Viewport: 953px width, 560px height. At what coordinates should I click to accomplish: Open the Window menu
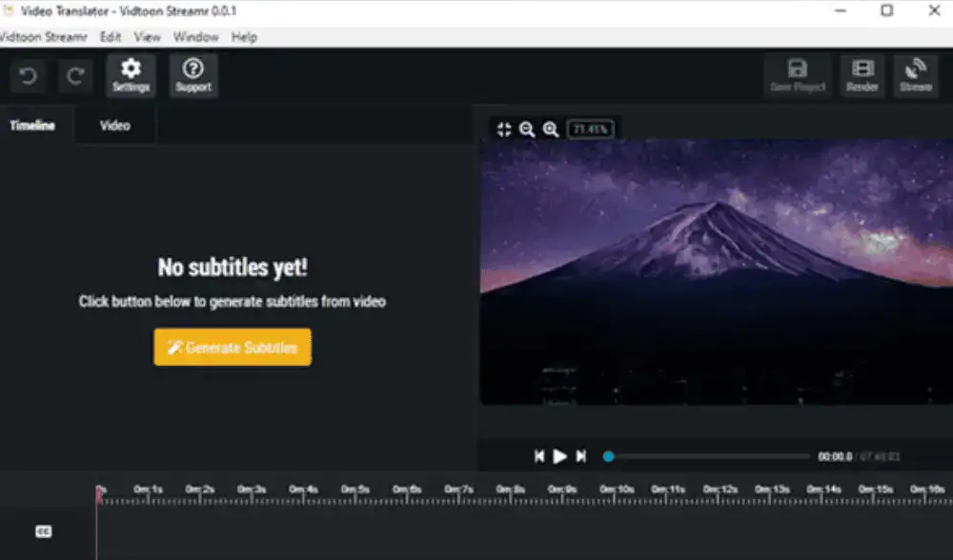(x=195, y=37)
